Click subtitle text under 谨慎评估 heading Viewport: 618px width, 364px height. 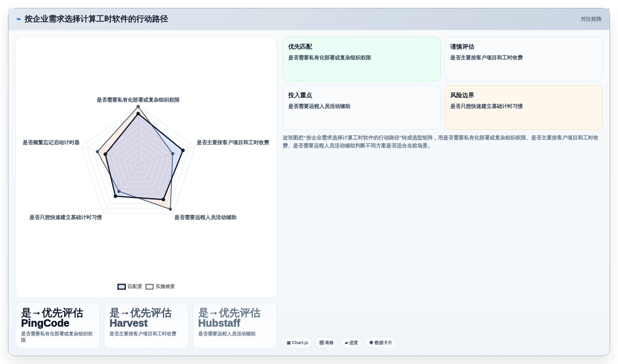[486, 58]
